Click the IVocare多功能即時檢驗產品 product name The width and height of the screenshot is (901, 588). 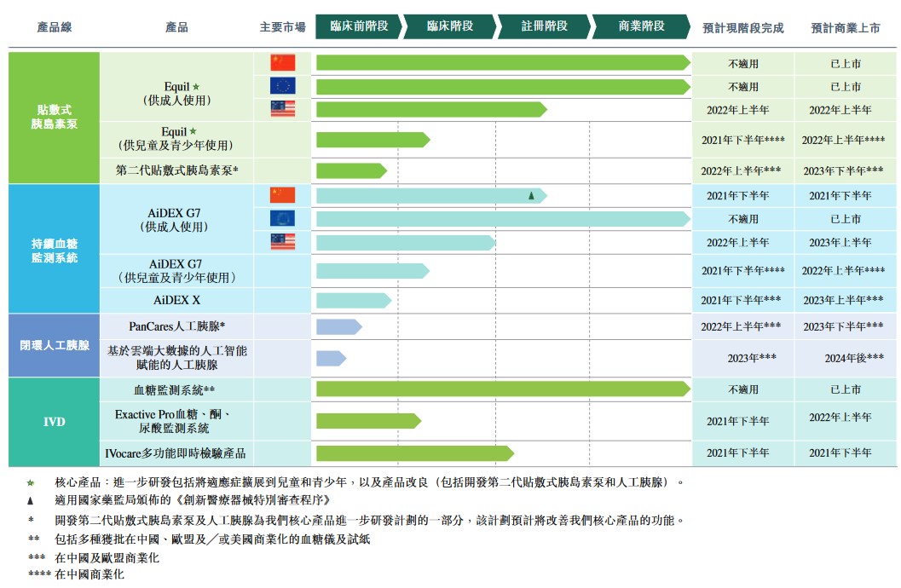pyautogui.click(x=176, y=453)
